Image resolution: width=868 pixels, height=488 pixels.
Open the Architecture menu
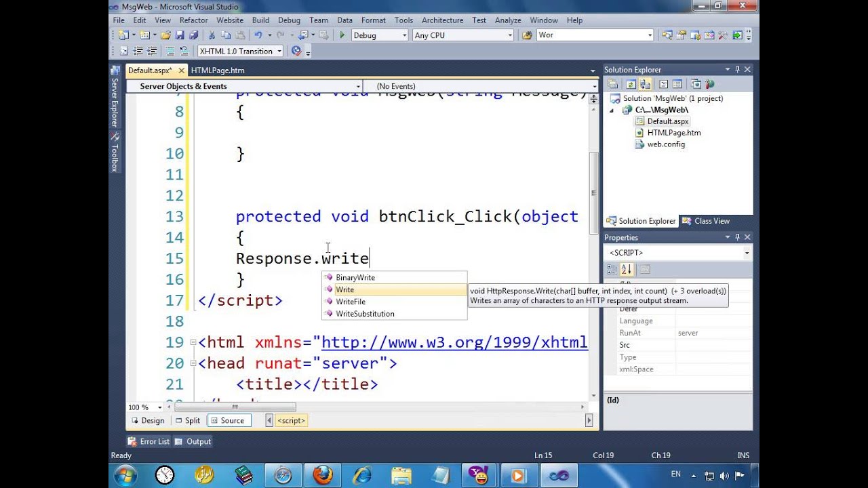[x=442, y=20]
